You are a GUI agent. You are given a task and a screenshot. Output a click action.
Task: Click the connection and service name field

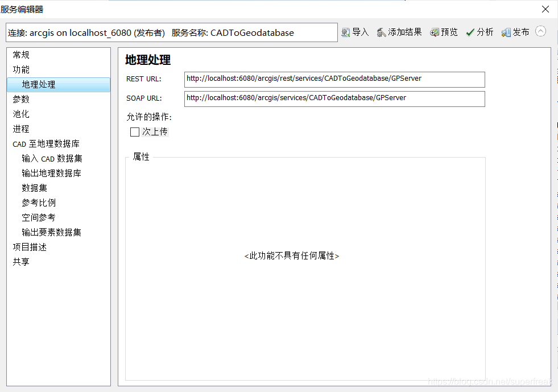172,33
